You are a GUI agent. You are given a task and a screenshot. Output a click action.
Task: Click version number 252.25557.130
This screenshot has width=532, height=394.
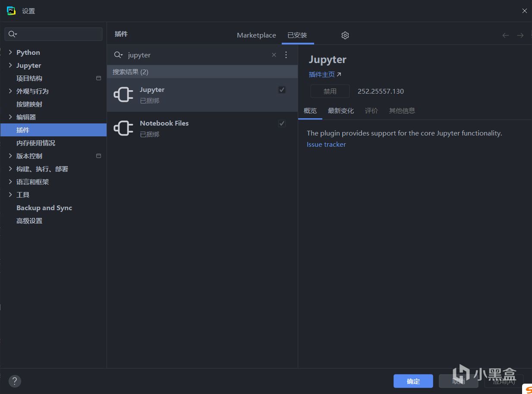381,91
